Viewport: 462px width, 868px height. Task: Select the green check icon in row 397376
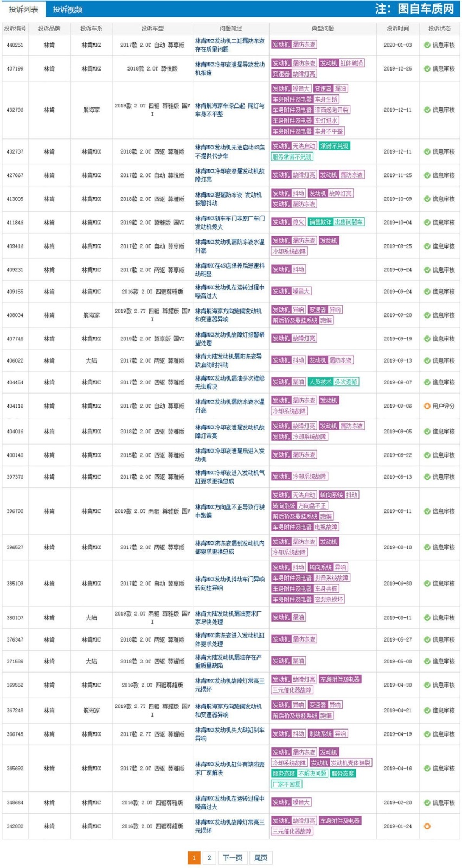pos(427,477)
